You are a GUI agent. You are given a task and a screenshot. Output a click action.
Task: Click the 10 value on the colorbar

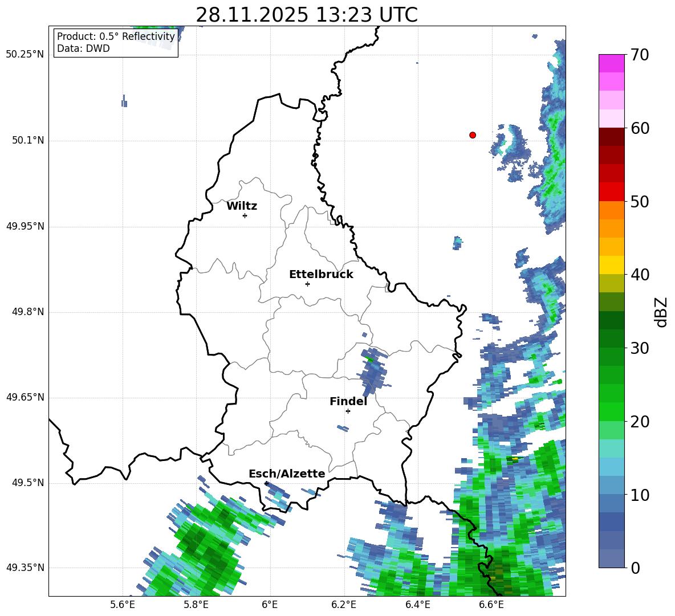640,495
